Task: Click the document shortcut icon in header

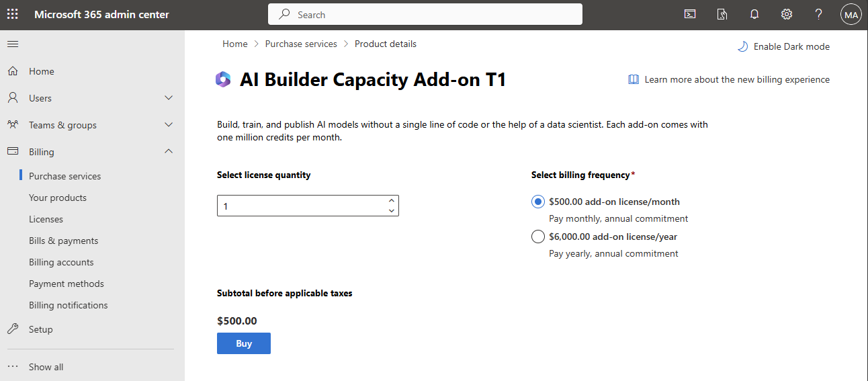Action: coord(722,14)
